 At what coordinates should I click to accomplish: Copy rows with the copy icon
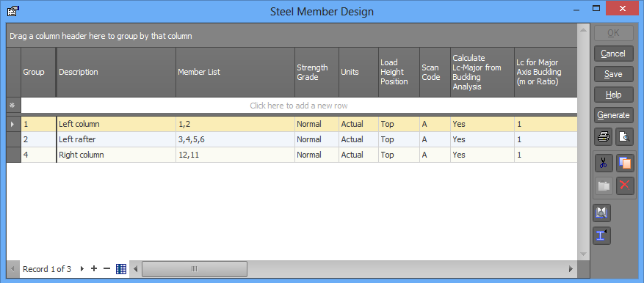(x=625, y=163)
